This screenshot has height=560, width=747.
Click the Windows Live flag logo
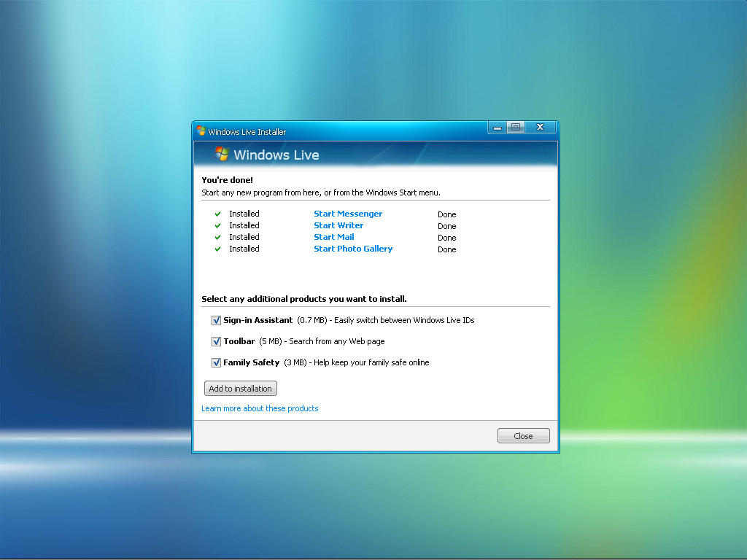(x=220, y=154)
